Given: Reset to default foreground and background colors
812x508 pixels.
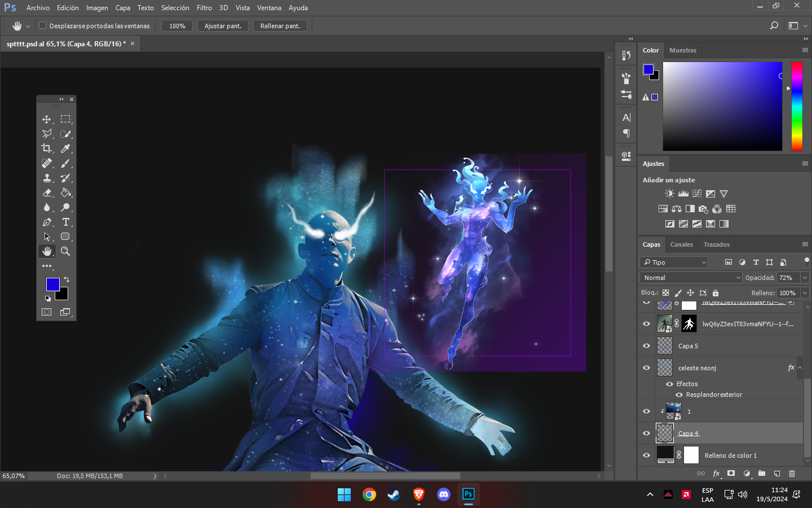Looking at the screenshot, I should coord(47,299).
